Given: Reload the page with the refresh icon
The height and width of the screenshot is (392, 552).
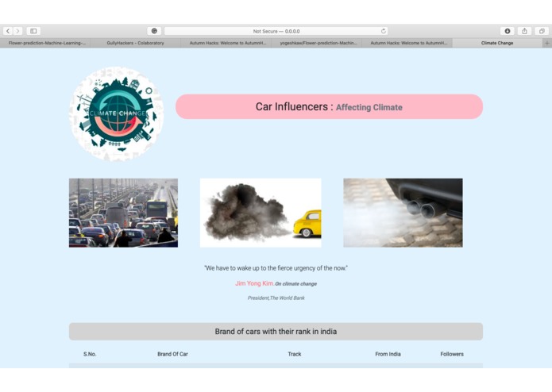Looking at the screenshot, I should (384, 31).
